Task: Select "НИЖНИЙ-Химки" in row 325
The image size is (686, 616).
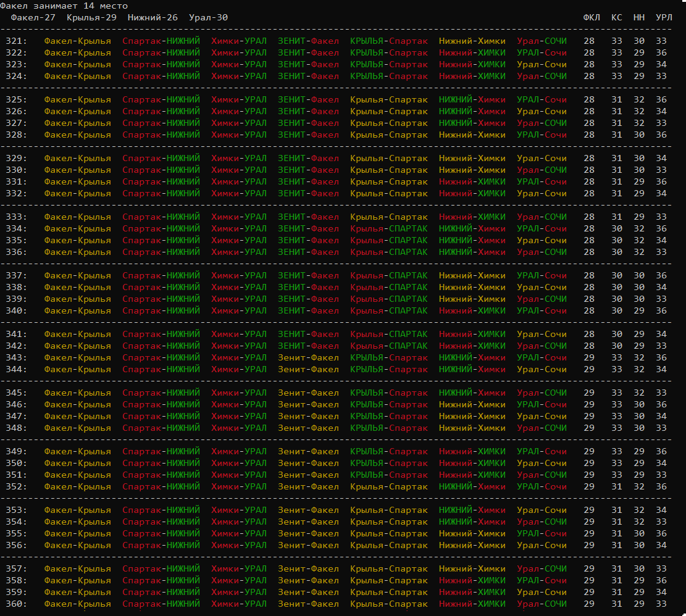Action: click(472, 99)
